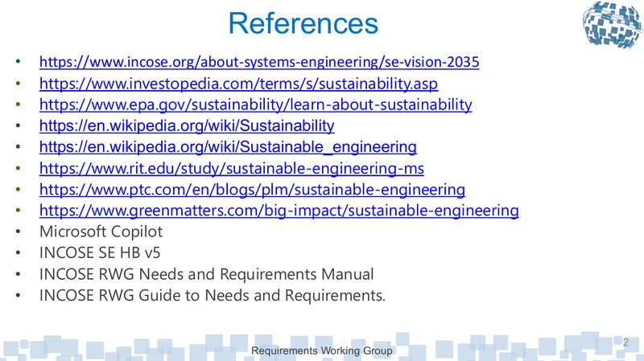
Task: Click the bullet beside Microsoft Copilot
Action: pos(18,232)
